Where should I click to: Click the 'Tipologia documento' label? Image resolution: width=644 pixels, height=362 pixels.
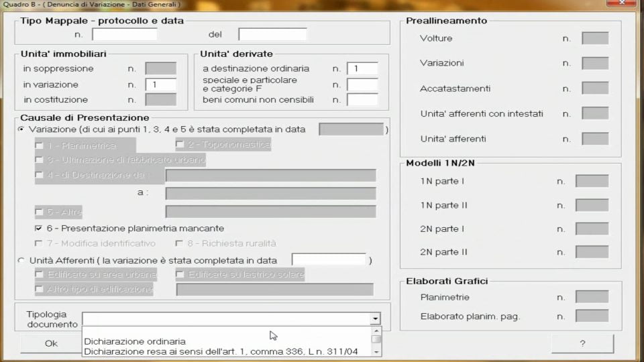tap(52, 319)
